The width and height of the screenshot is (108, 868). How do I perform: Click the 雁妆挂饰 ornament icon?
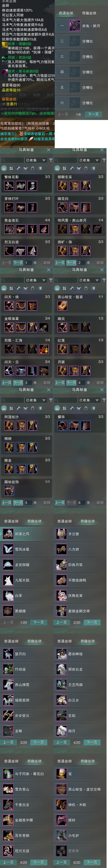(x=9, y=490)
